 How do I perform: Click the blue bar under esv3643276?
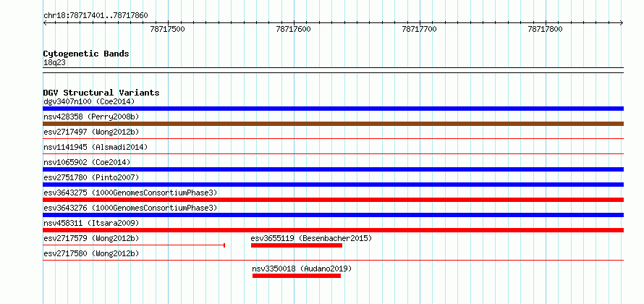(x=333, y=215)
